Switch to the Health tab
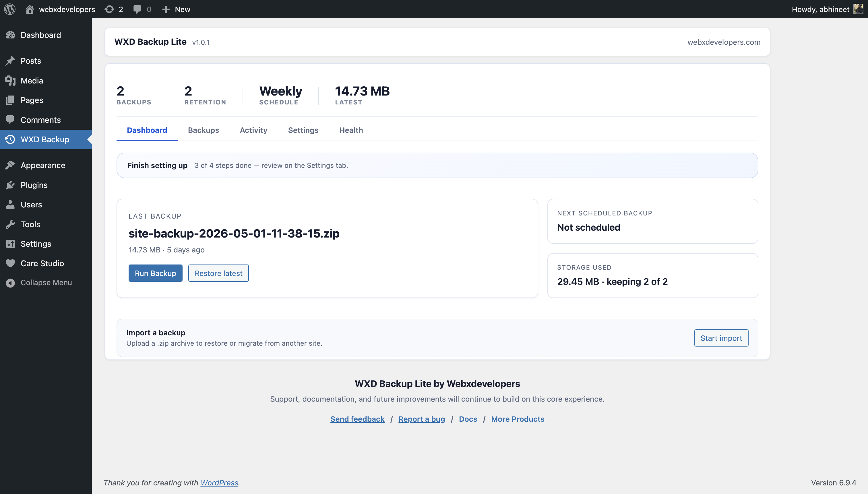 pyautogui.click(x=351, y=130)
